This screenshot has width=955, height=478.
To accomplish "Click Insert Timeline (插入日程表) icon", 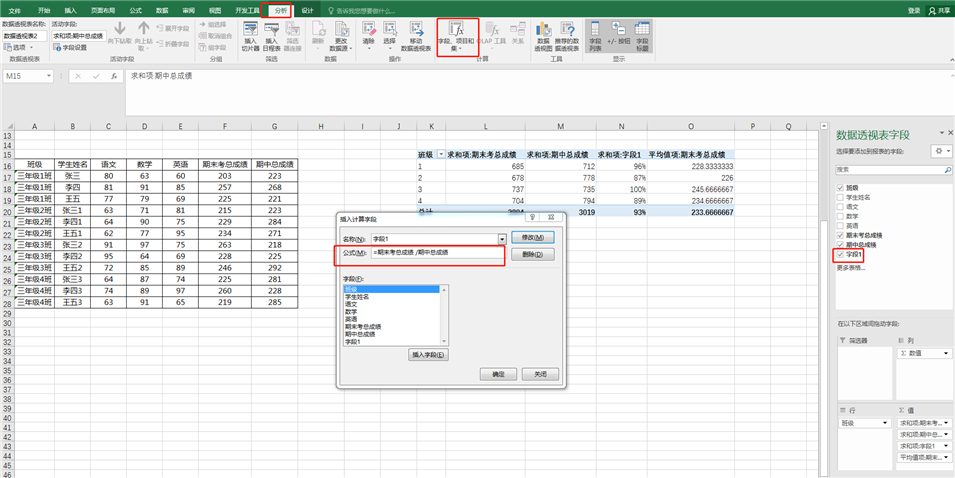I will click(271, 29).
